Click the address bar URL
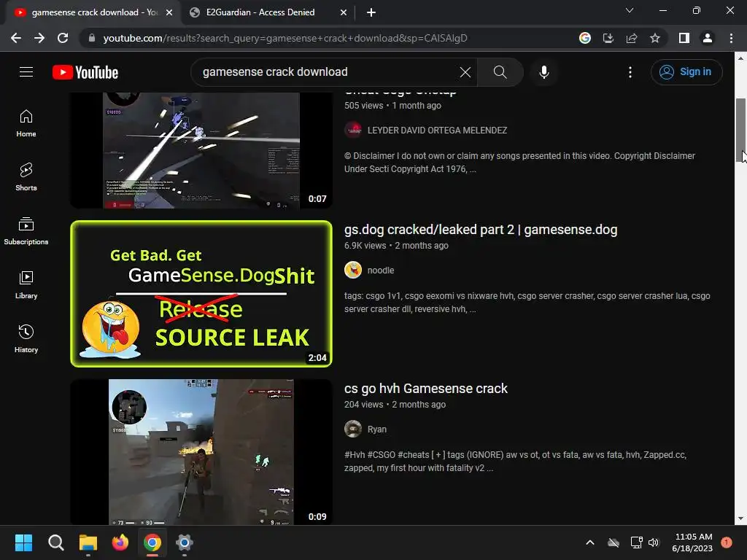Viewport: 747px width, 560px height. [x=285, y=38]
